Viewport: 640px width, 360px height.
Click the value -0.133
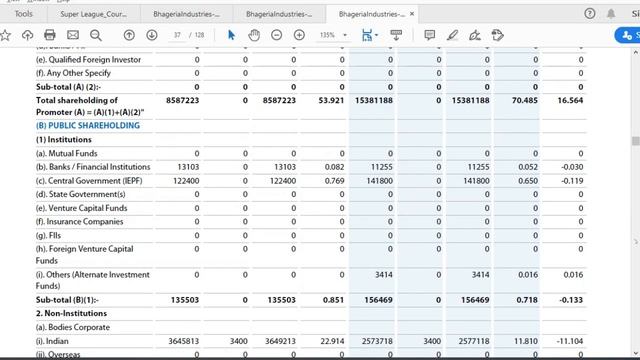point(571,300)
